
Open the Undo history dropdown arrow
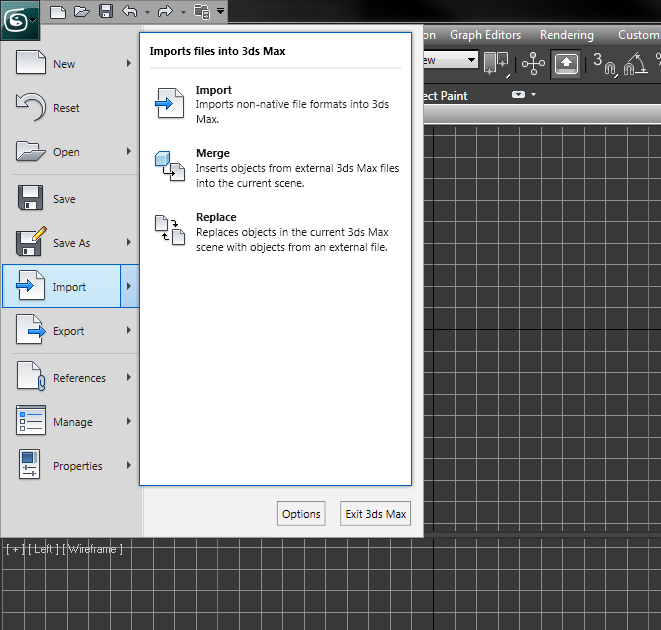point(147,12)
